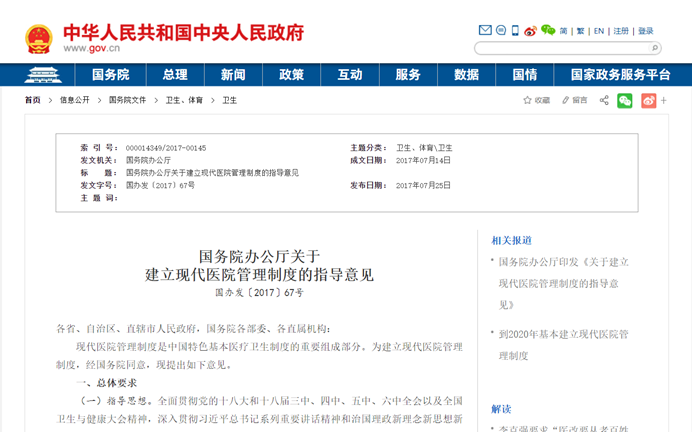Open the 政策 navigation menu
692x432 pixels.
(291, 75)
